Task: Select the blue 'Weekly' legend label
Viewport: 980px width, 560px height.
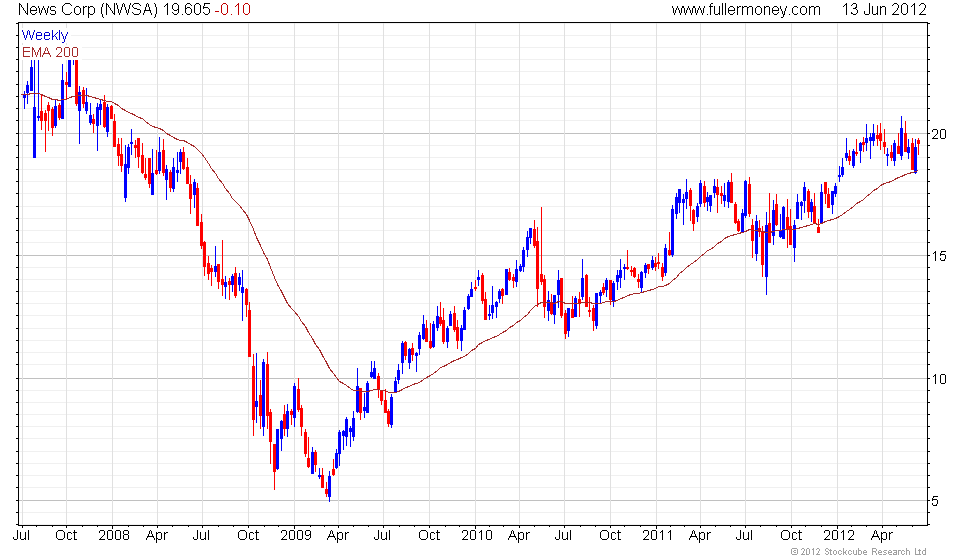Action: pos(44,35)
